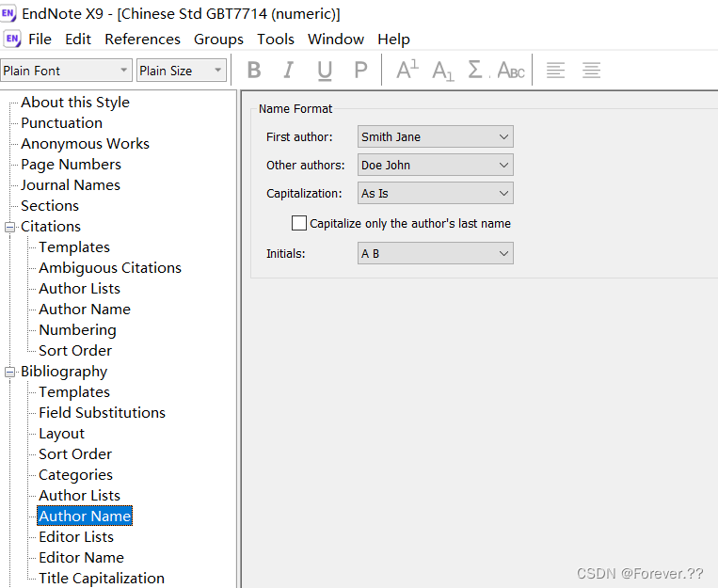The width and height of the screenshot is (718, 588).
Task: Open the Groups menu
Action: (x=218, y=39)
